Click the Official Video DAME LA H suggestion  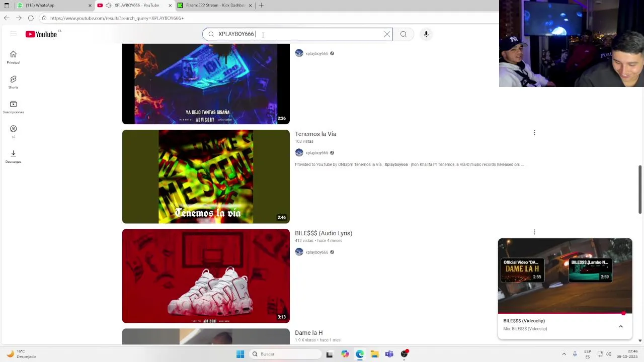pos(522,270)
